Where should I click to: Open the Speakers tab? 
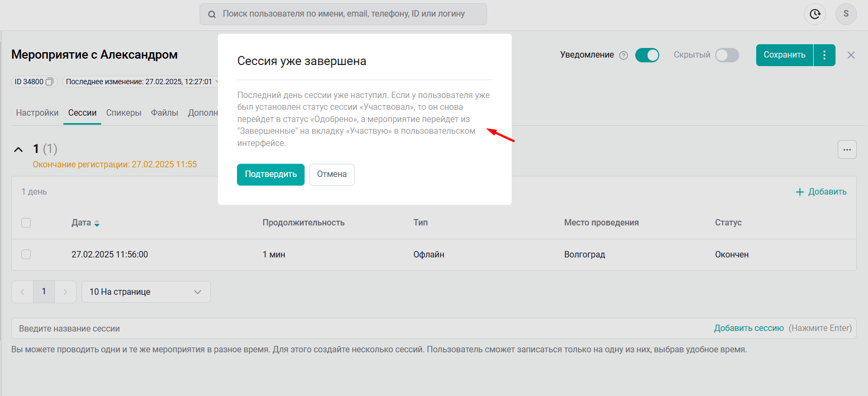[x=124, y=113]
